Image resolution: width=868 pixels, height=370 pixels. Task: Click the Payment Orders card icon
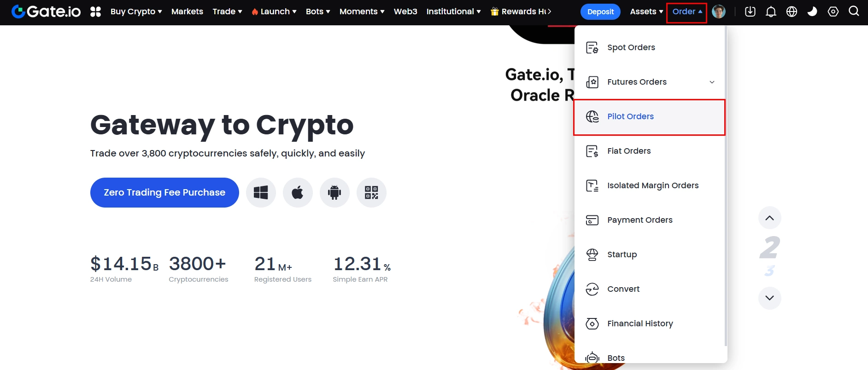coord(592,220)
